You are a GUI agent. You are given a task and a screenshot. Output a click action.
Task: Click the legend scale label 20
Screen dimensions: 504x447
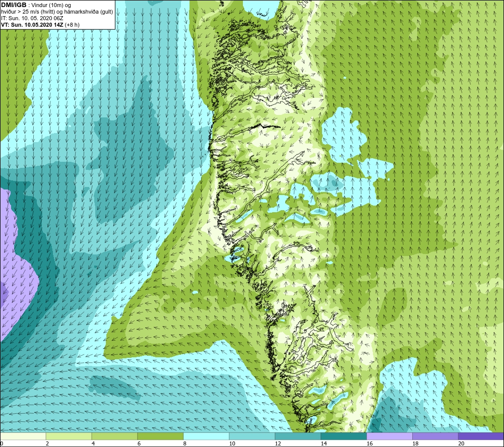[x=461, y=443]
